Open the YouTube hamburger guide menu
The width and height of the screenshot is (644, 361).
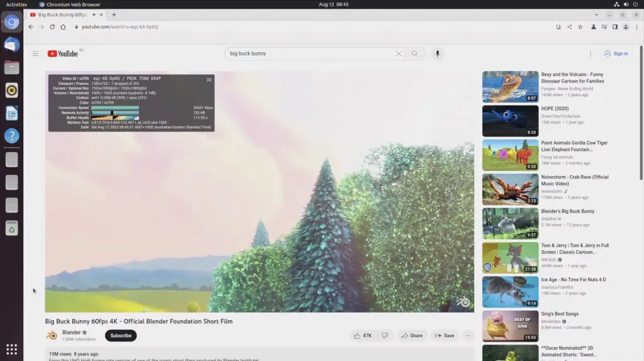click(36, 53)
